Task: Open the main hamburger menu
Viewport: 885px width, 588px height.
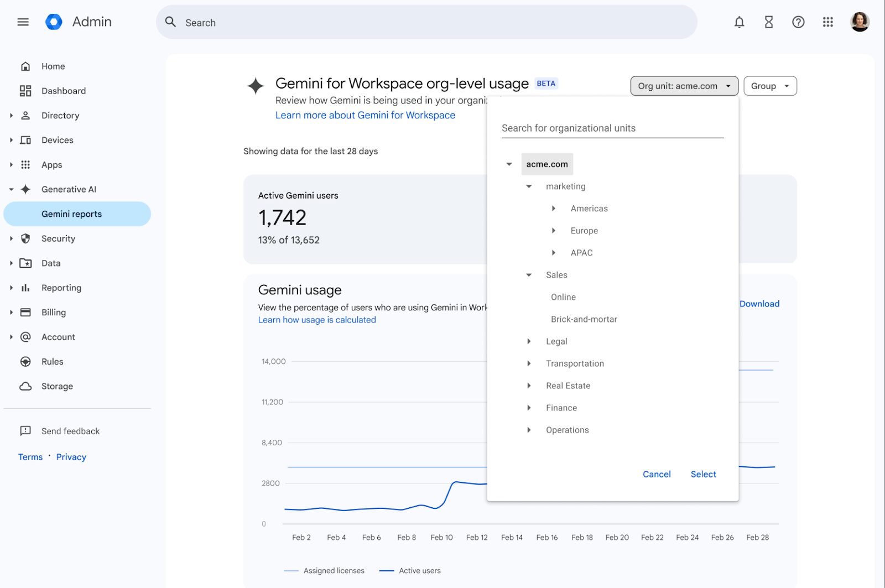Action: (23, 22)
